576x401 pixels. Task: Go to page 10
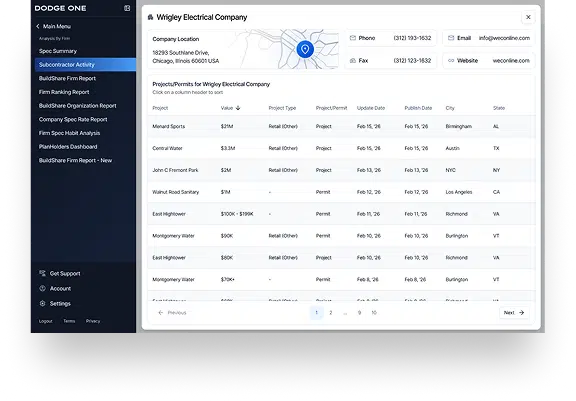click(x=374, y=313)
